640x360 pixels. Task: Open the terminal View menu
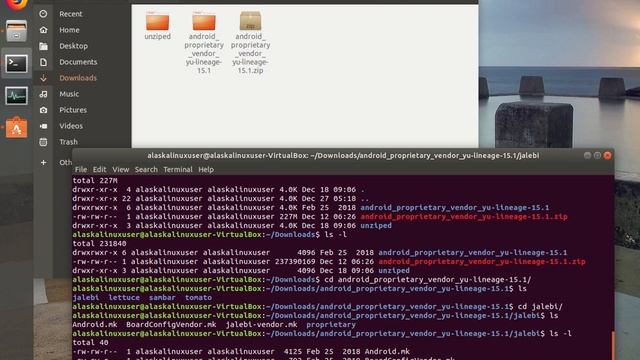click(x=120, y=169)
